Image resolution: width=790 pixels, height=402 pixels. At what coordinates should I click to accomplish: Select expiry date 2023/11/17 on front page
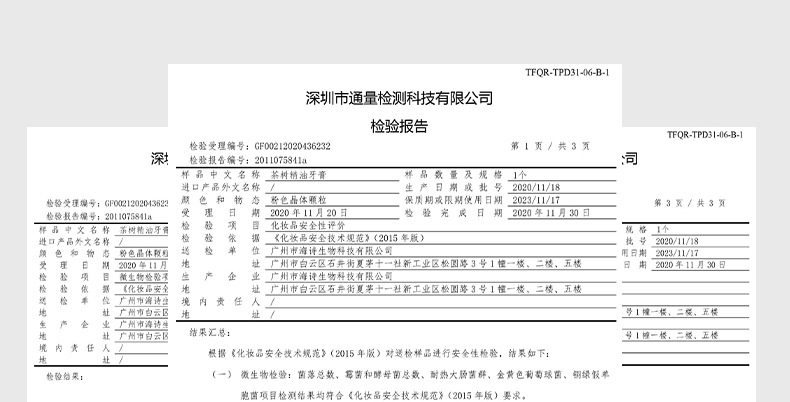tap(536, 200)
